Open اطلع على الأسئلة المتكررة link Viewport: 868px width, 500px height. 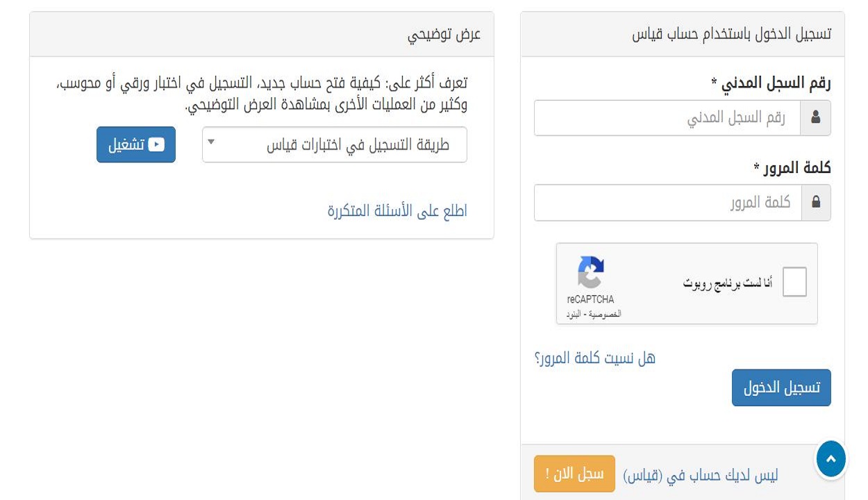click(397, 211)
